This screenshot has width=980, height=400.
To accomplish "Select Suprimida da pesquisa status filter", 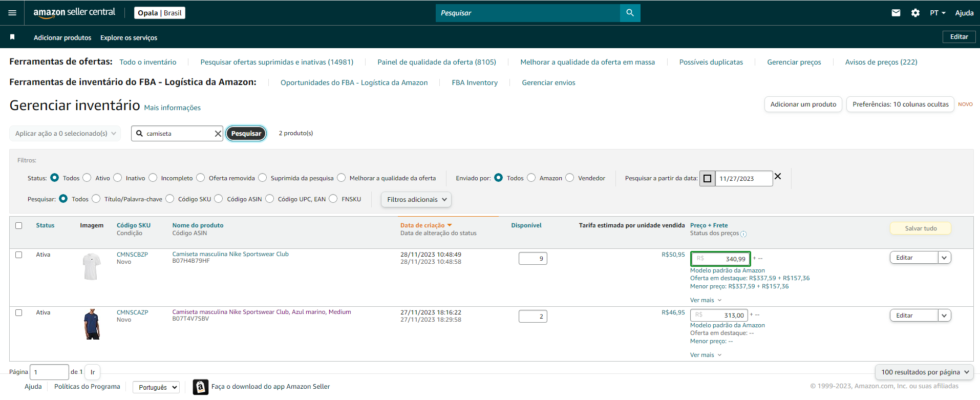I will pos(263,178).
